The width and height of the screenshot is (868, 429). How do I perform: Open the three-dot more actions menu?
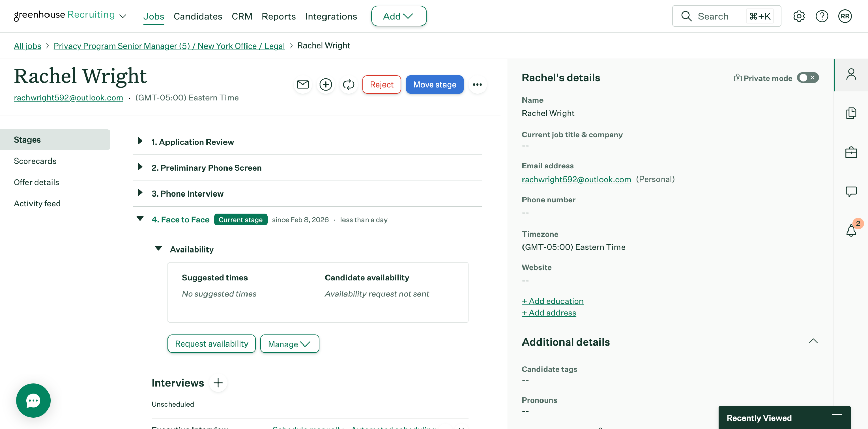pyautogui.click(x=477, y=85)
